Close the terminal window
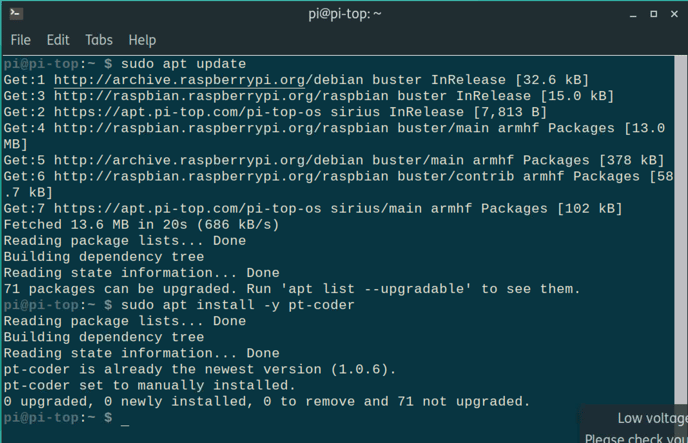The height and width of the screenshot is (443, 688). pos(674,14)
